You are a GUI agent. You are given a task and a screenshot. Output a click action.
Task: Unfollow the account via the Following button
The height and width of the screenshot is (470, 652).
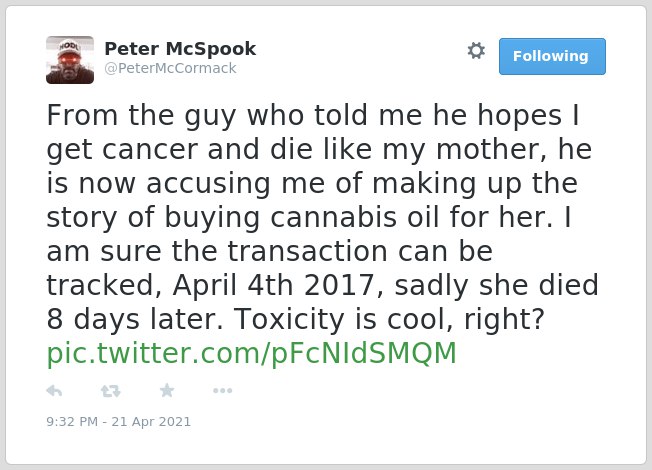pyautogui.click(x=552, y=57)
